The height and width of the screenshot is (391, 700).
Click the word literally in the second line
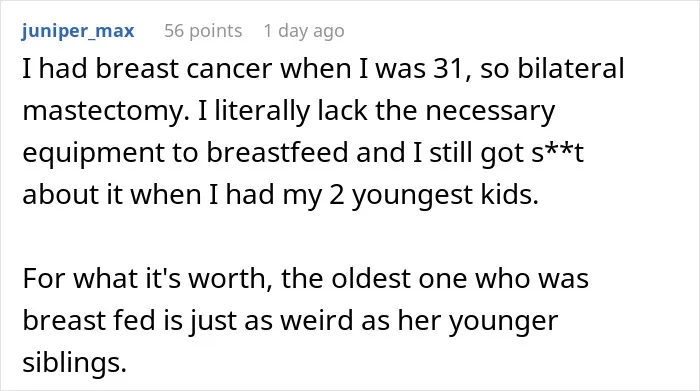[262, 111]
